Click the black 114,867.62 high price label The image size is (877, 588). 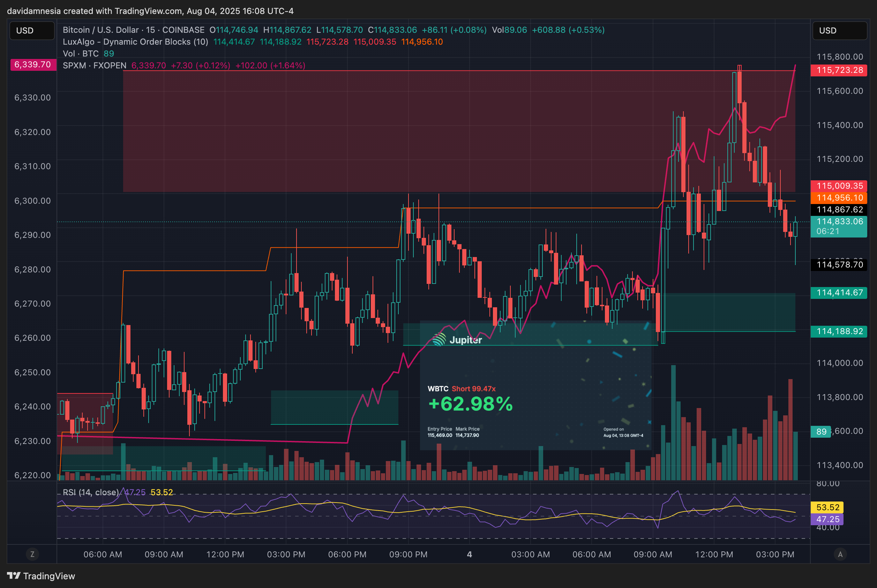[x=839, y=210]
